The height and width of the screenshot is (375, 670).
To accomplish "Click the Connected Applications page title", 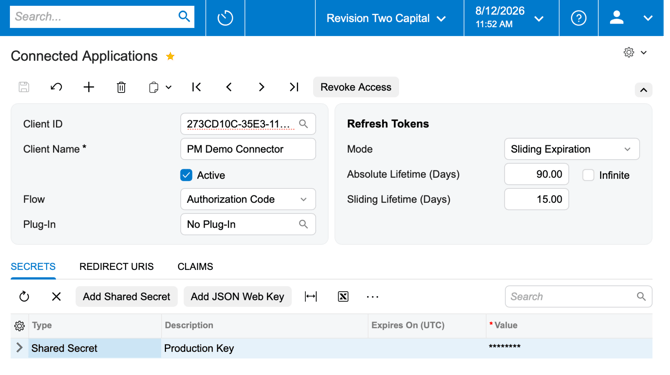I will pos(84,56).
